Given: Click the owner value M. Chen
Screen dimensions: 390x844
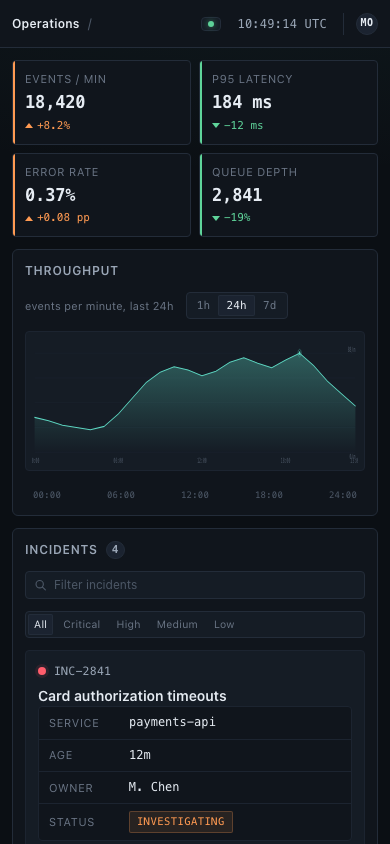Looking at the screenshot, I should click(154, 787).
